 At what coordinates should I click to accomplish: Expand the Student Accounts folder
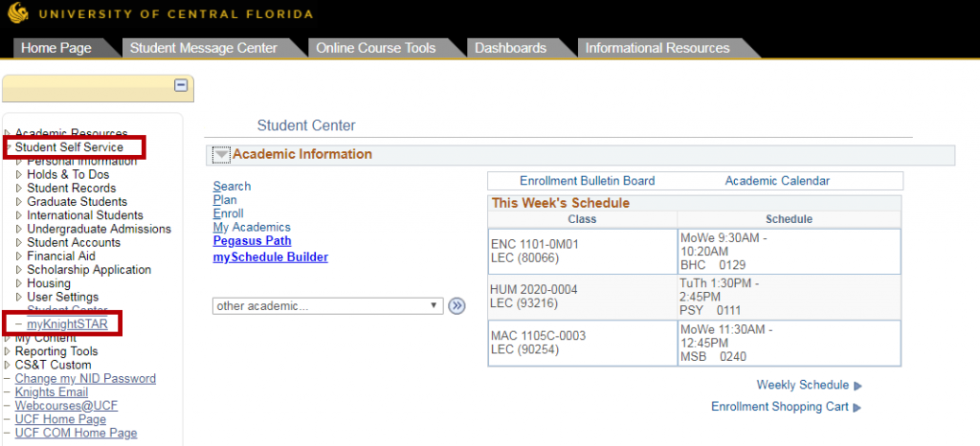point(19,242)
